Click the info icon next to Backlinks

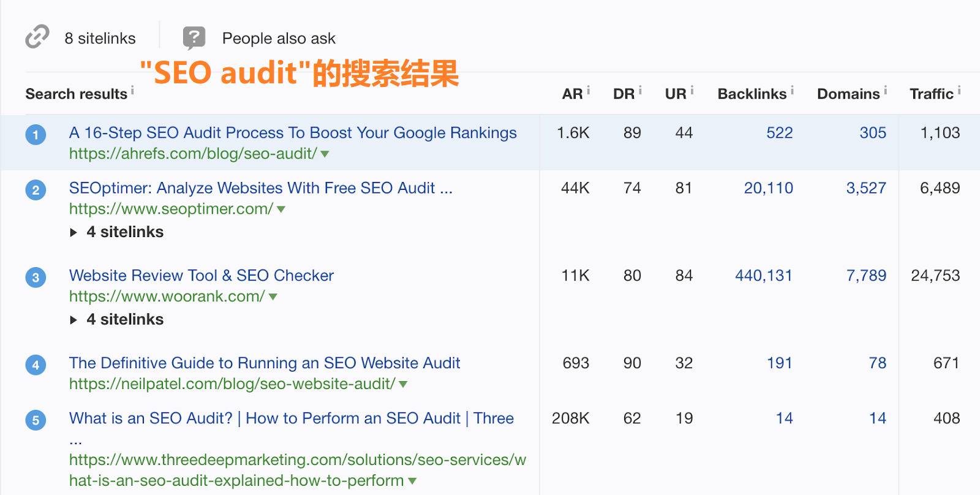792,91
